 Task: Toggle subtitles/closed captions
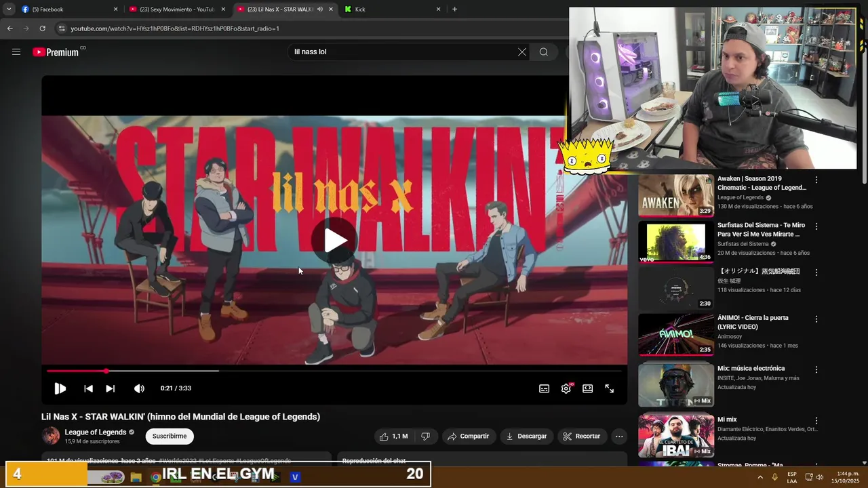pyautogui.click(x=544, y=388)
